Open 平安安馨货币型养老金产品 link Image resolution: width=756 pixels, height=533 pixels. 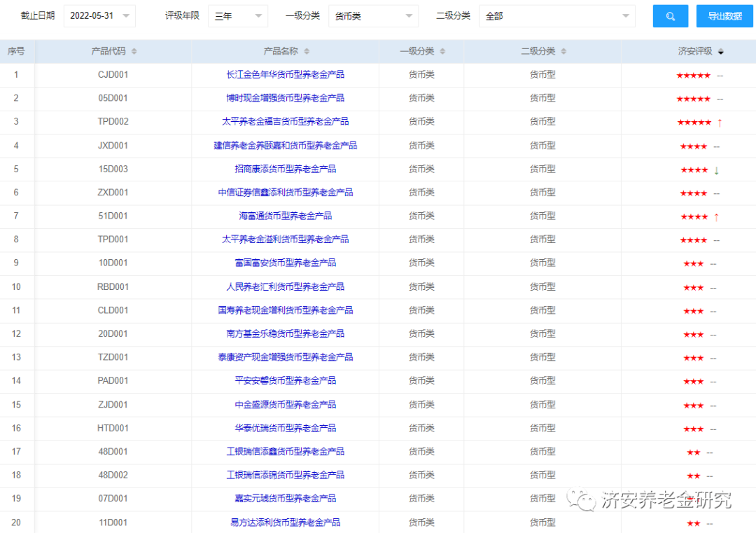coord(286,380)
